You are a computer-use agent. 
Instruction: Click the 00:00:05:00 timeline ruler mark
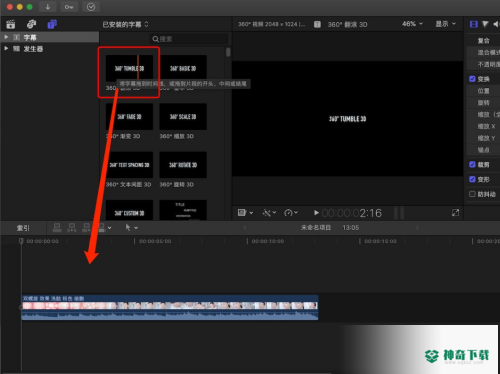point(155,241)
